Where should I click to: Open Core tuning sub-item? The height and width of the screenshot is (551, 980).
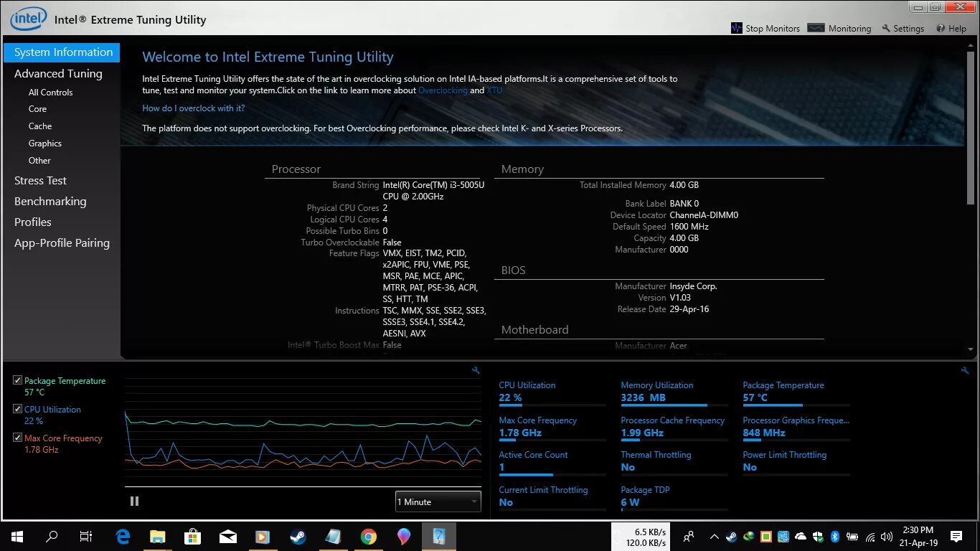(37, 109)
